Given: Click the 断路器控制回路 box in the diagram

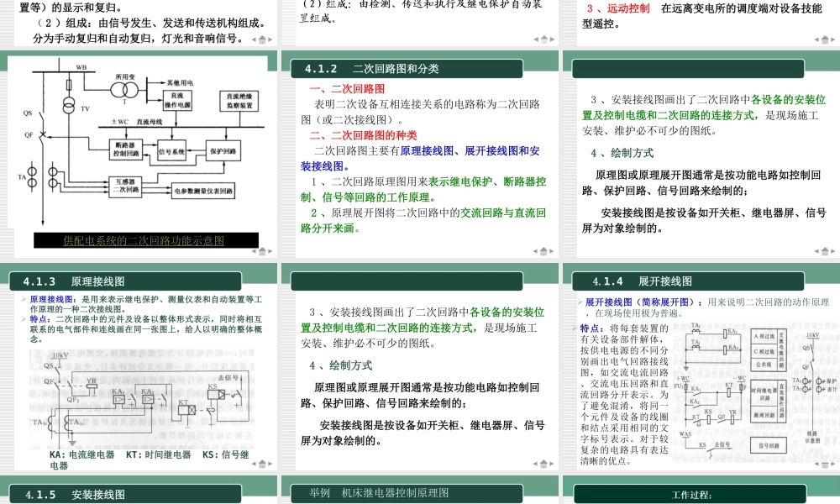Looking at the screenshot, I should coord(126,150).
